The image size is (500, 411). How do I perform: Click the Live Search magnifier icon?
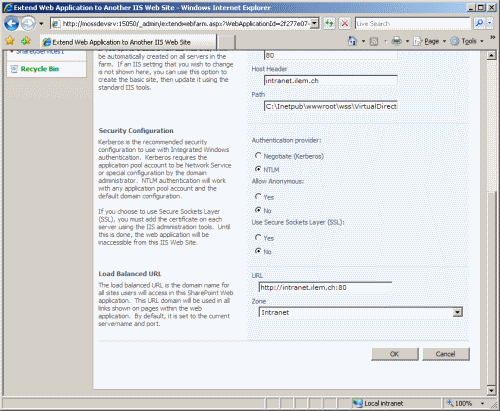[479, 23]
